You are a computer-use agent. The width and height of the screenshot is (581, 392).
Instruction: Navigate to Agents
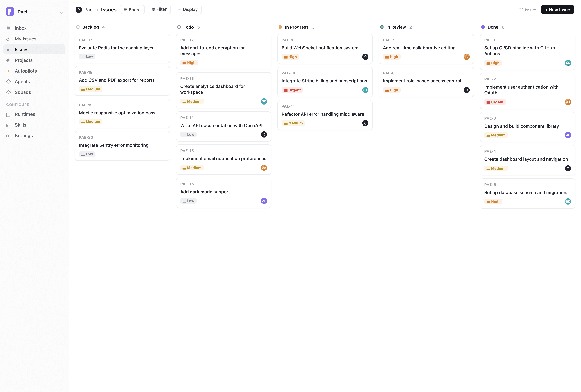[35, 82]
